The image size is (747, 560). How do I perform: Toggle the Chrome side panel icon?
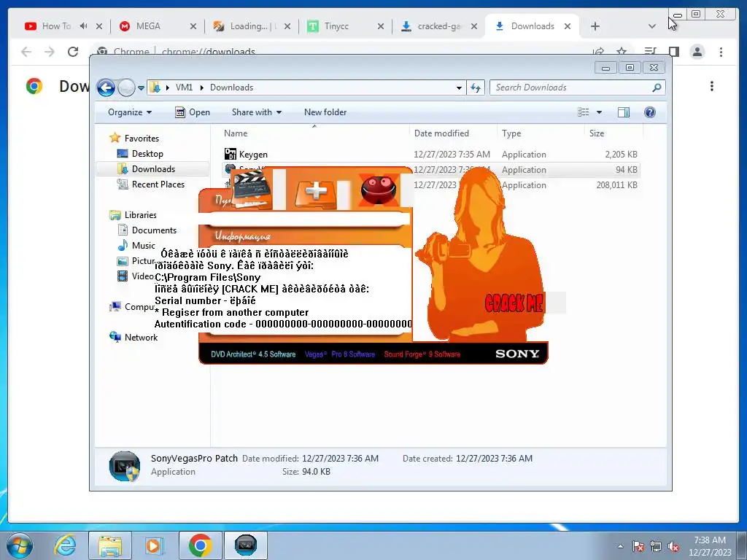coord(673,52)
